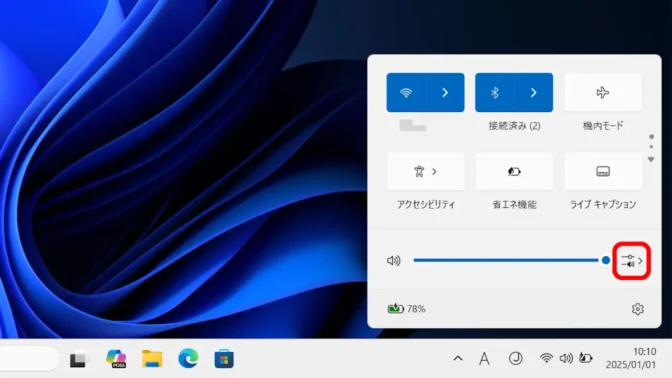
Task: Click the battery tray icon in the taskbar
Action: click(585, 358)
